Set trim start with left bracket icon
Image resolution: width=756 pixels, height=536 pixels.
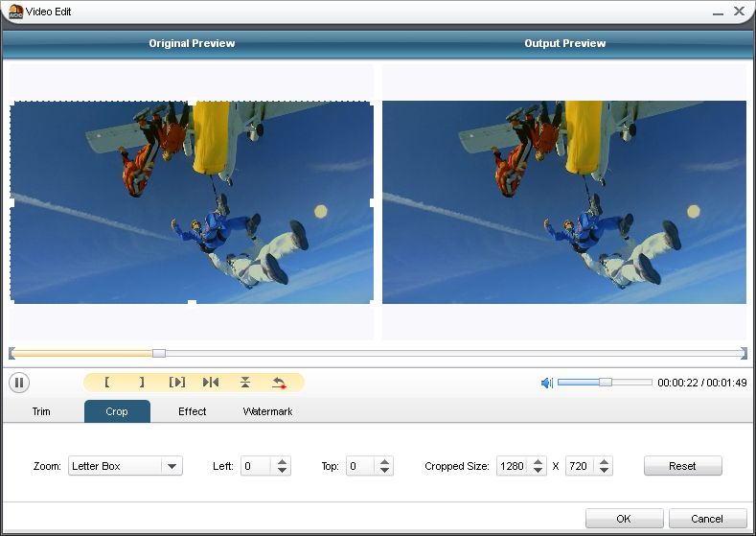pyautogui.click(x=107, y=382)
